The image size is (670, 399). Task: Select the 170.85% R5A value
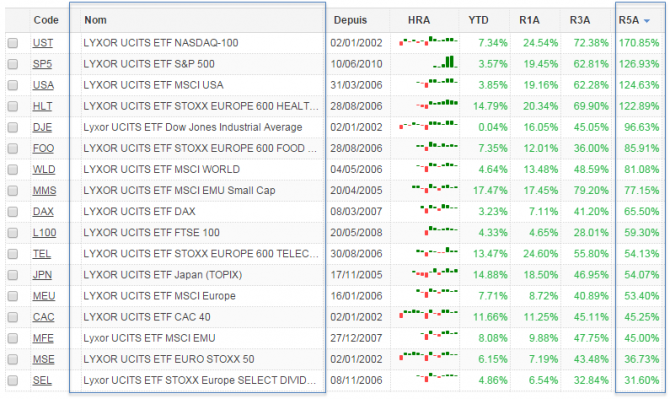(639, 43)
